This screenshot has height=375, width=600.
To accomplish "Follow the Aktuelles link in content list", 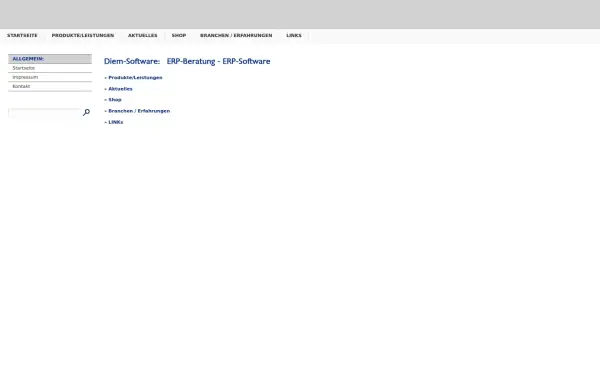I will 120,89.
